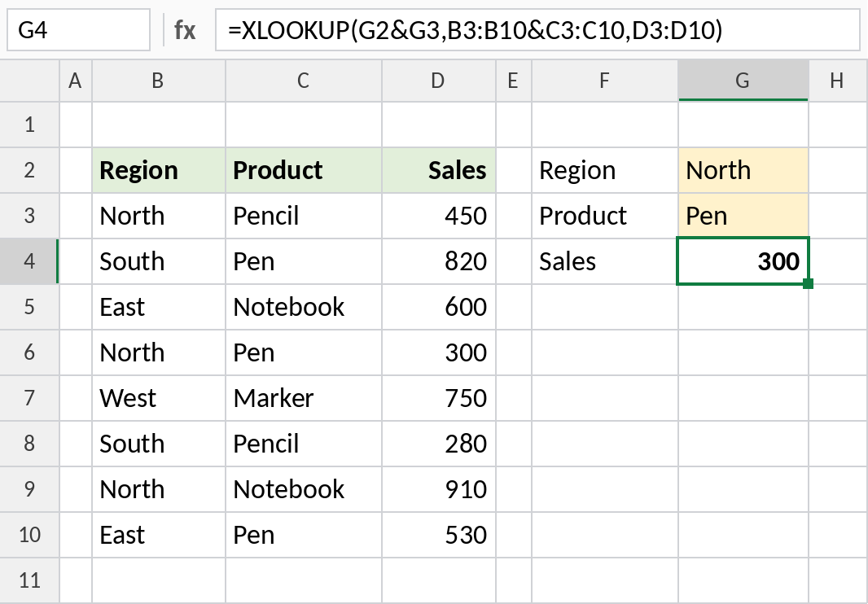Select row 9 header
The height and width of the screenshot is (604, 868).
[x=29, y=489]
